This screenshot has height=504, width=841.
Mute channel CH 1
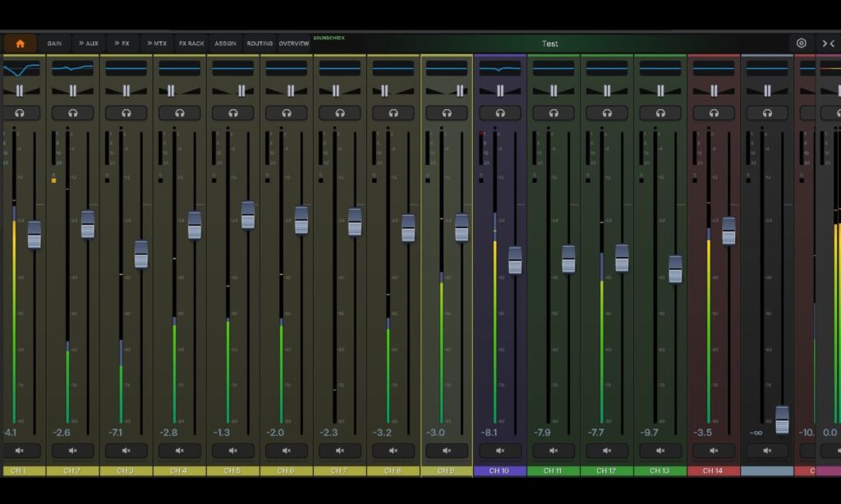(20, 451)
